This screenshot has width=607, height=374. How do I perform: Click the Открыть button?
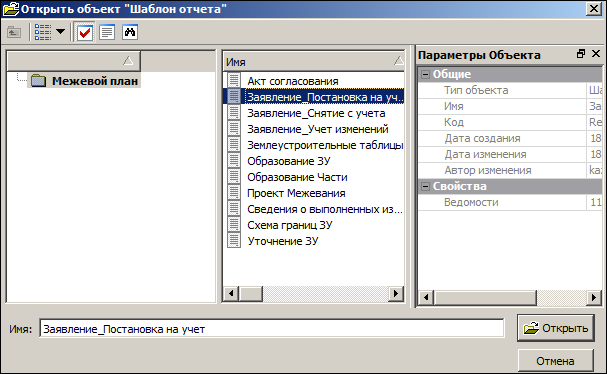point(556,328)
